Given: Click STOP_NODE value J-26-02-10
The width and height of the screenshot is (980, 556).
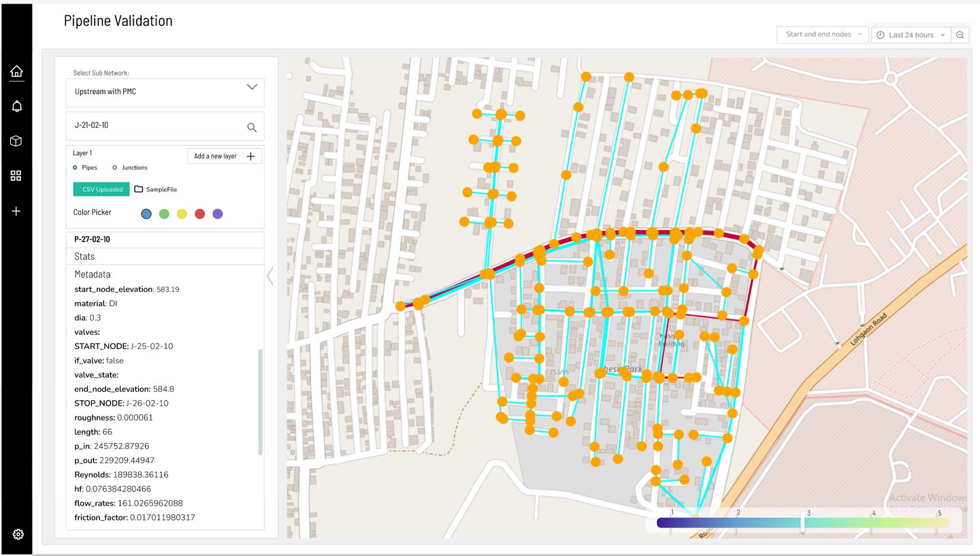Looking at the screenshot, I should point(147,404).
